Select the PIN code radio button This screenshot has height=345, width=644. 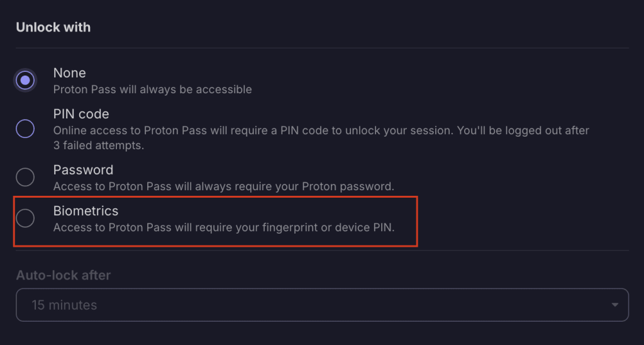(x=25, y=128)
